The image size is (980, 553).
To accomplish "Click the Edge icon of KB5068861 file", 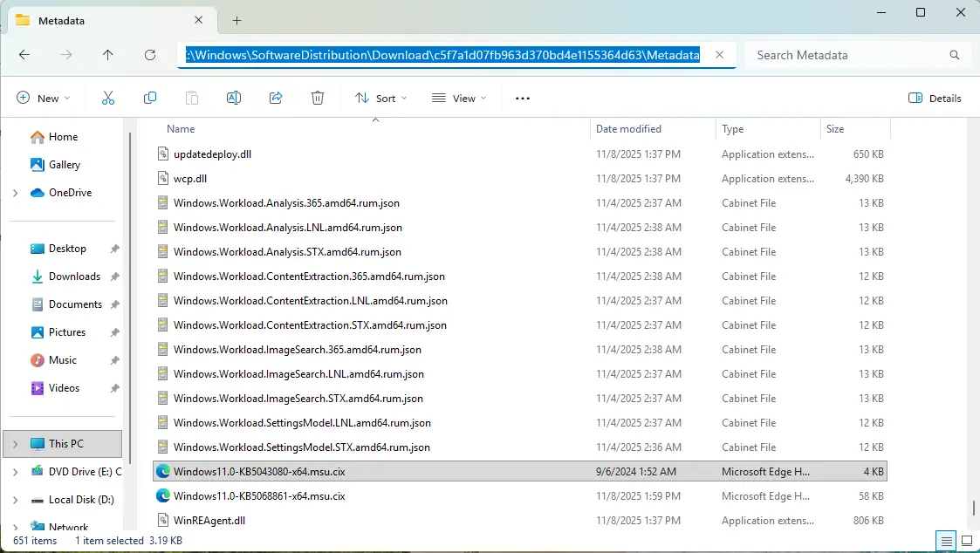I will [x=162, y=496].
